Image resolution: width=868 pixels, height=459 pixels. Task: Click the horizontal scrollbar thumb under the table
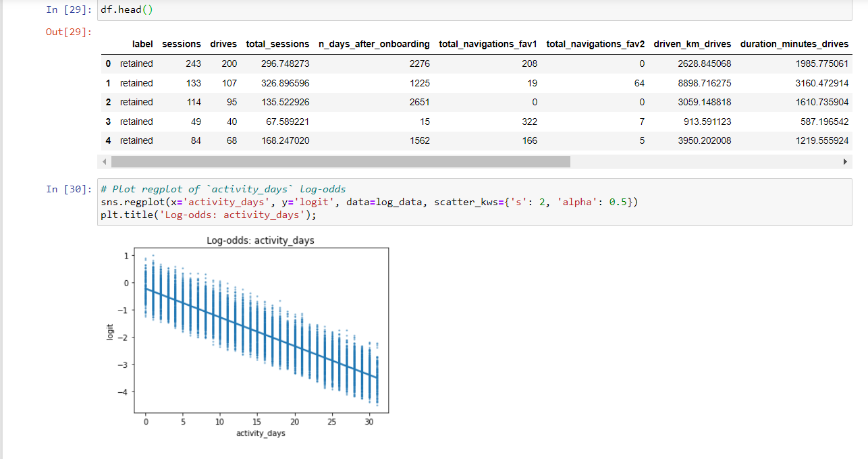tap(340, 162)
